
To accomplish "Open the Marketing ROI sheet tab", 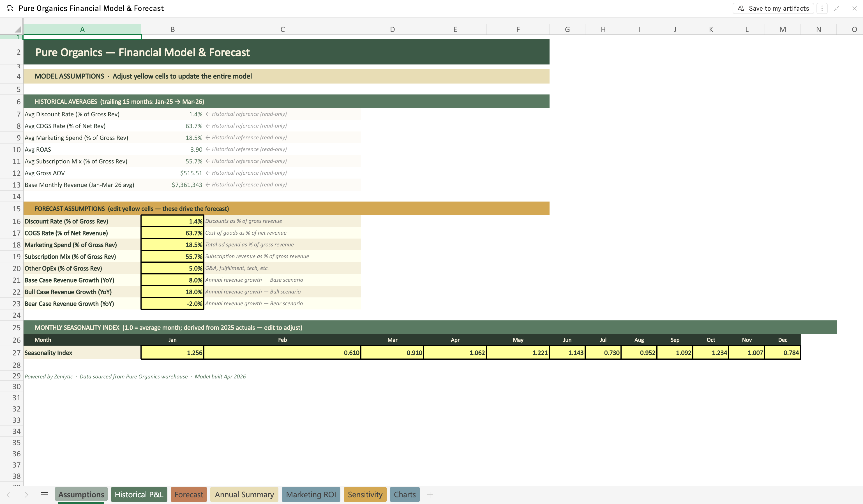I will coord(311,494).
